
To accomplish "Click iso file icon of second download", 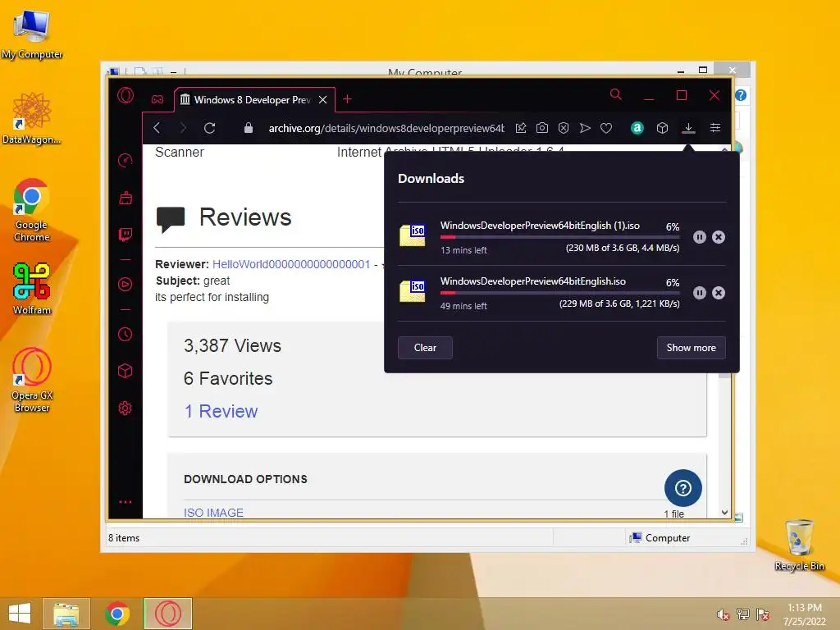I will coord(413,290).
